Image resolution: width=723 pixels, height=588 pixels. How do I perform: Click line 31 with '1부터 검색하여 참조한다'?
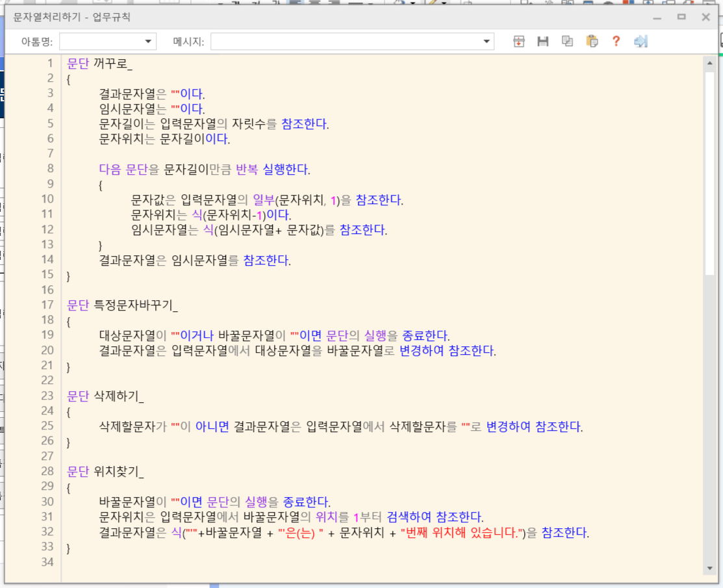(x=291, y=517)
